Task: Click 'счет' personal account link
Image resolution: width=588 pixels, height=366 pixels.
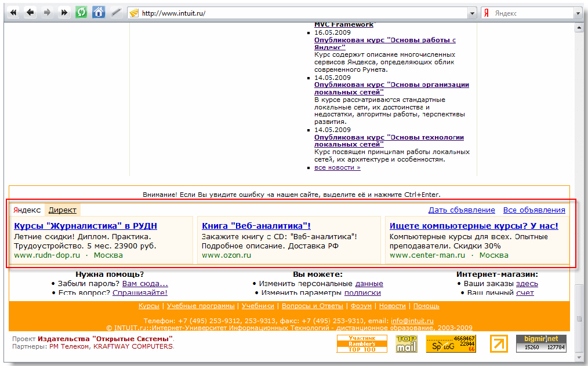Action: pyautogui.click(x=525, y=292)
